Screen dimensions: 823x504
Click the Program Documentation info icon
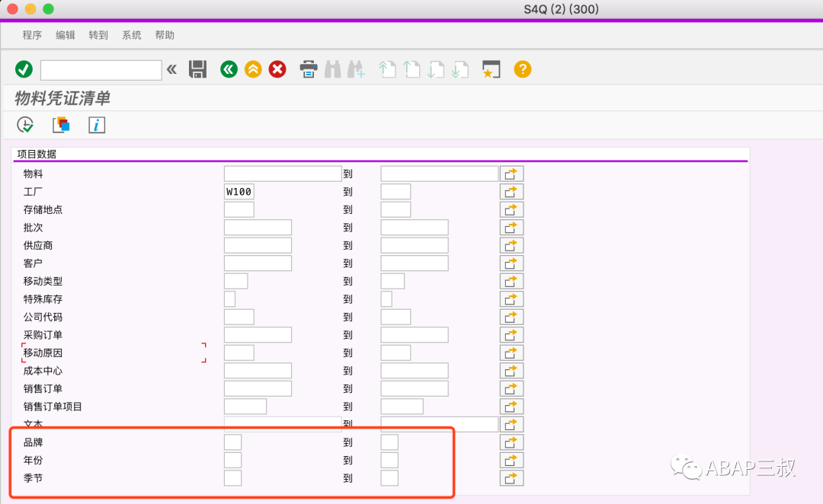[97, 125]
